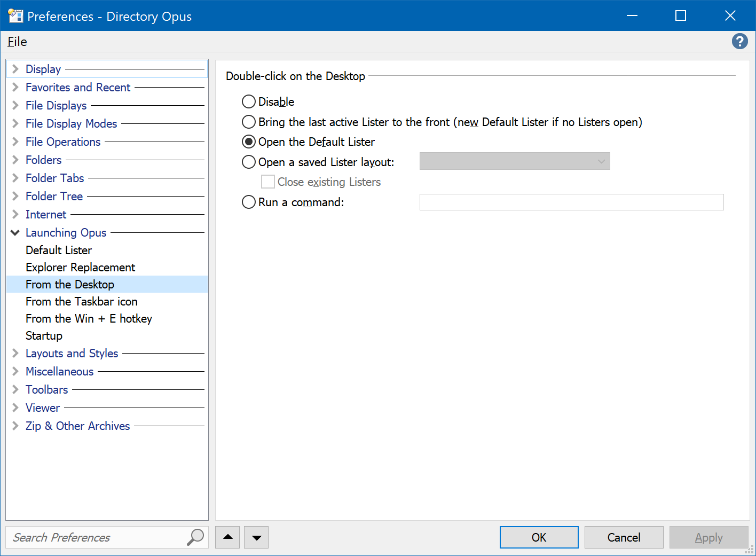This screenshot has width=756, height=556.
Task: Expand the File Operations category
Action: [15, 142]
